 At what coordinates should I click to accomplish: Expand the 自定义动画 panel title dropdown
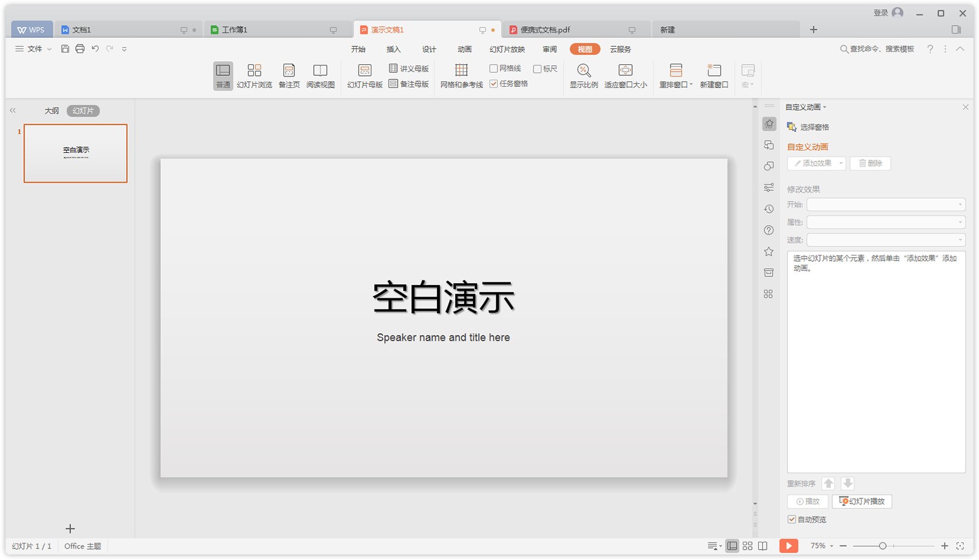(825, 106)
